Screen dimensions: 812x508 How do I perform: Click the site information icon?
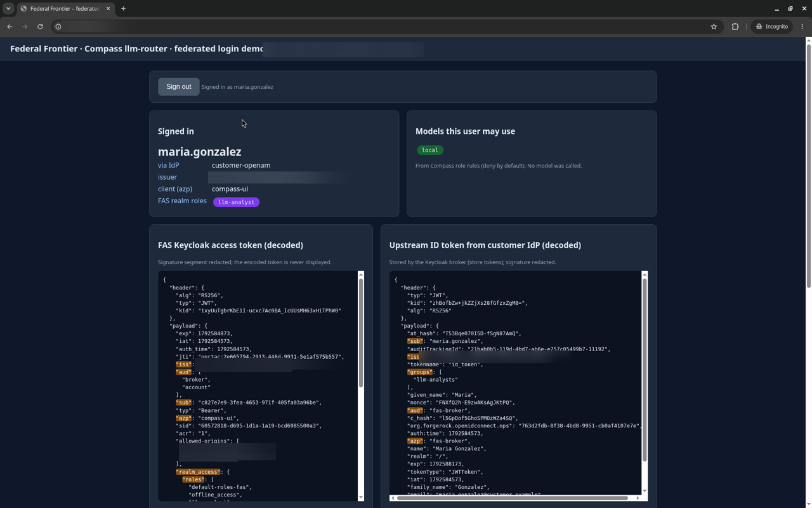58,27
